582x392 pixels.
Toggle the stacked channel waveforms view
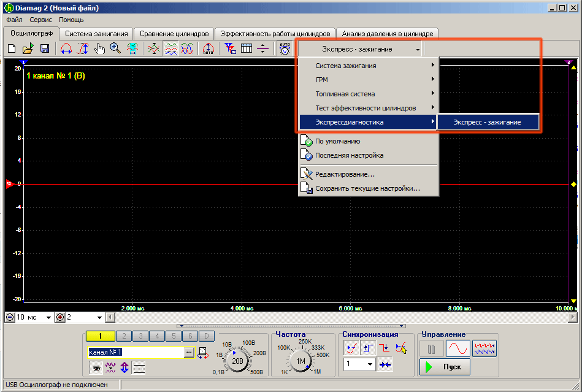(x=170, y=48)
